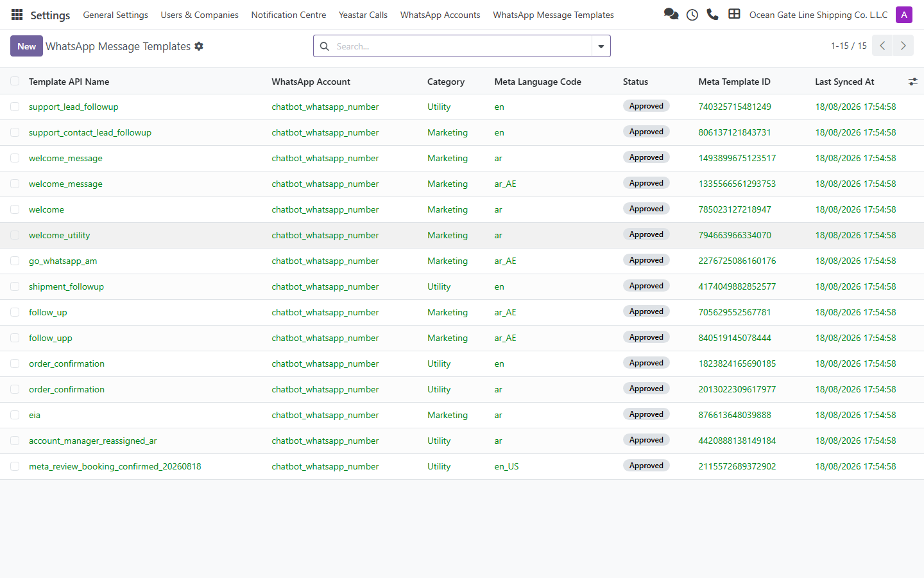Select the go_whatsapp_am row checkbox
This screenshot has height=578, width=924.
coord(15,261)
